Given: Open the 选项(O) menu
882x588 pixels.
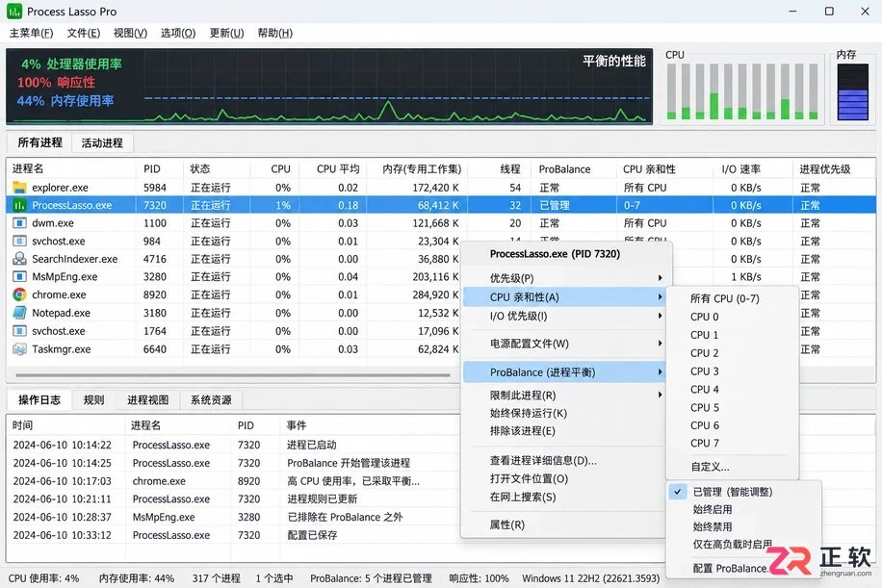Looking at the screenshot, I should tap(178, 33).
